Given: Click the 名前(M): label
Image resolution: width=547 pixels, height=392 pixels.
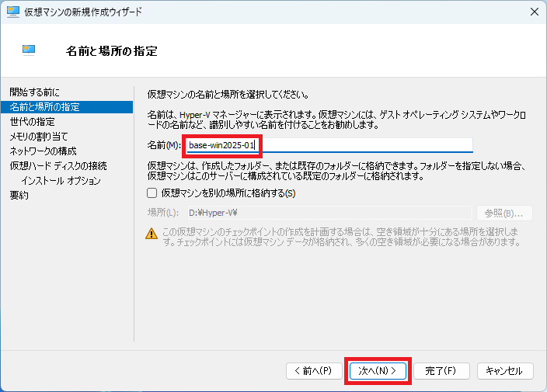Looking at the screenshot, I should [x=164, y=145].
